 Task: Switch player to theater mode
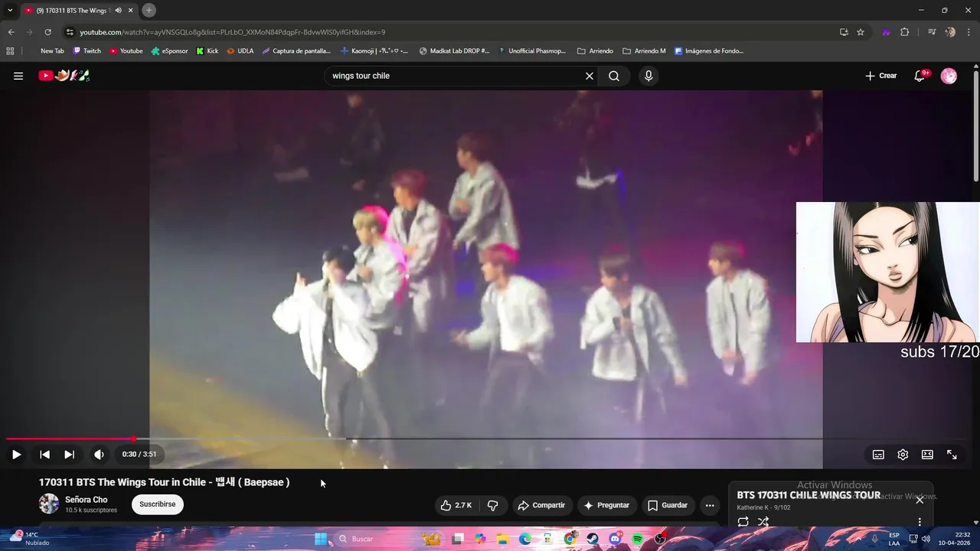coord(927,455)
